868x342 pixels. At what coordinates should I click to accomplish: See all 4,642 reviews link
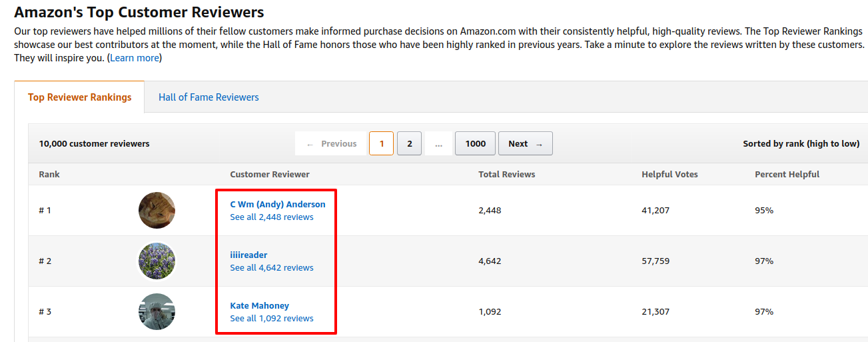272,268
